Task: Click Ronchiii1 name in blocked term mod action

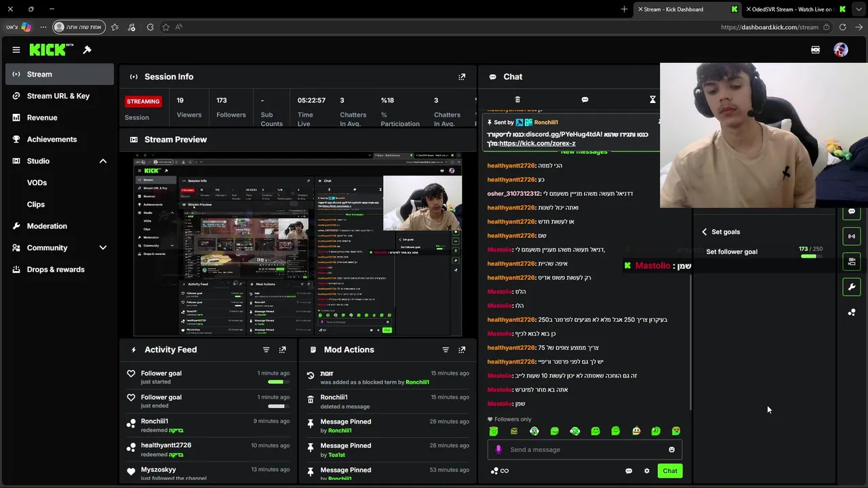Action: (417, 382)
